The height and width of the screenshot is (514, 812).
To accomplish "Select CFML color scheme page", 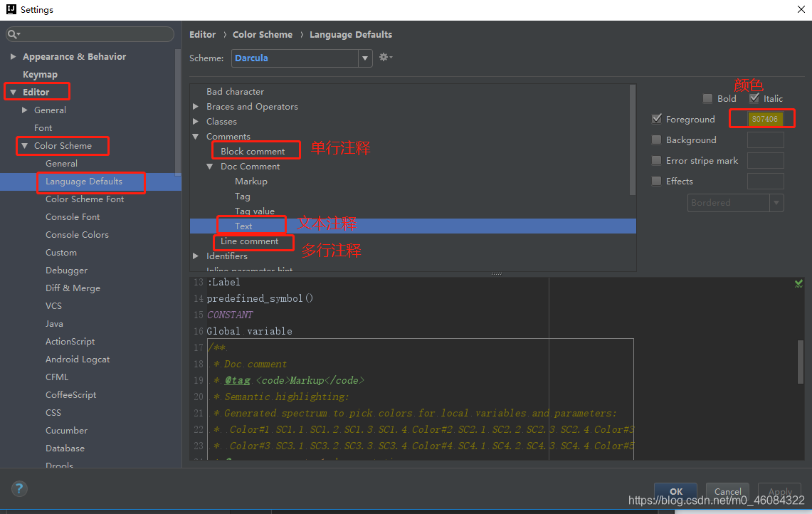I will pos(57,377).
